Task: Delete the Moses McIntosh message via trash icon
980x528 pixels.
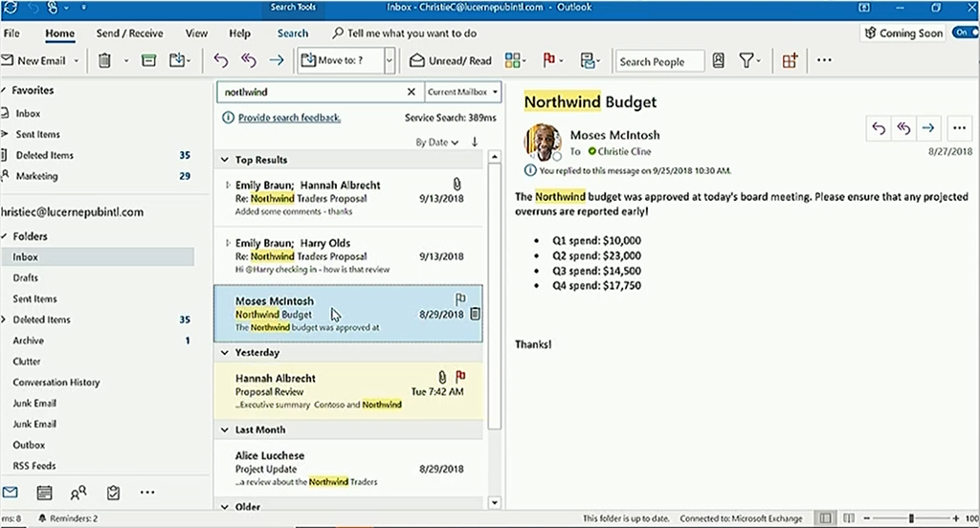Action: [x=475, y=314]
